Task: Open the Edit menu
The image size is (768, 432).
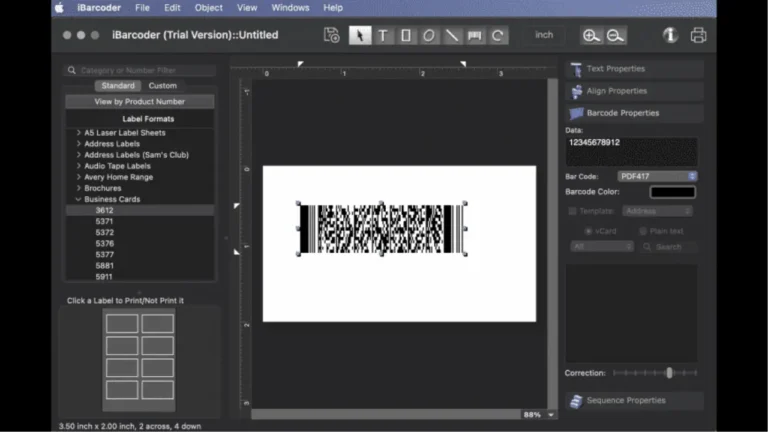Action: click(172, 8)
